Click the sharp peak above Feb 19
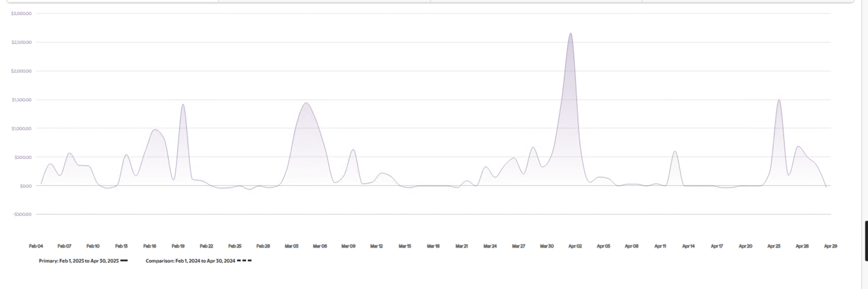The width and height of the screenshot is (868, 289). 183,105
